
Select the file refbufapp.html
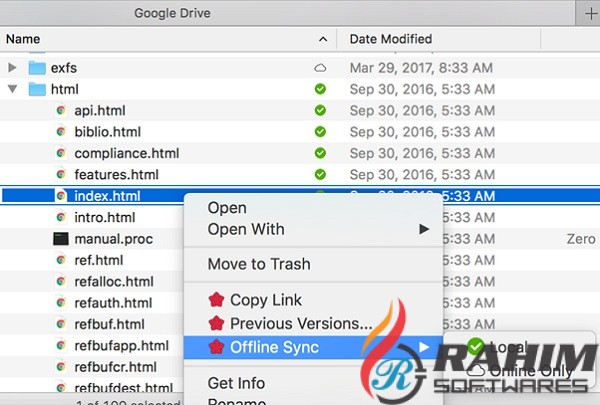(x=121, y=346)
